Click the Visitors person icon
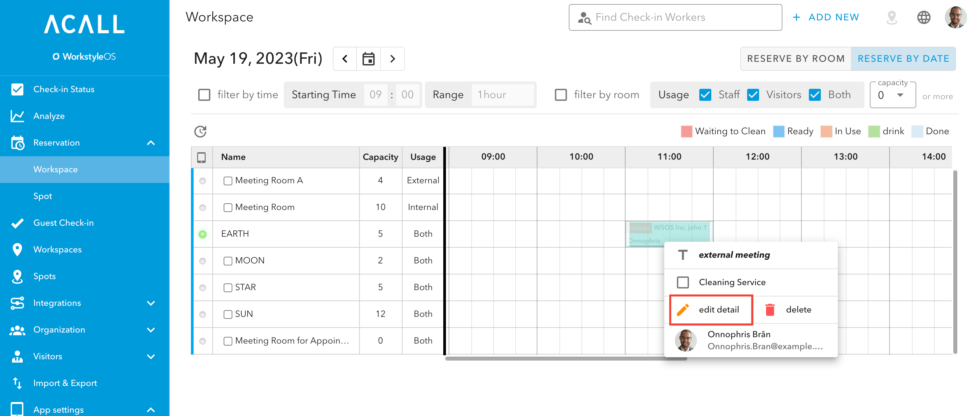Image resolution: width=980 pixels, height=416 pixels. [17, 356]
